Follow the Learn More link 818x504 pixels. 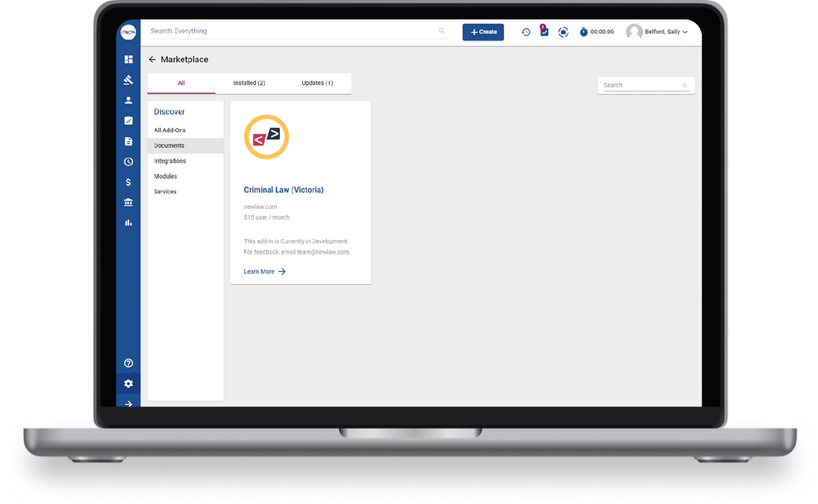click(264, 272)
